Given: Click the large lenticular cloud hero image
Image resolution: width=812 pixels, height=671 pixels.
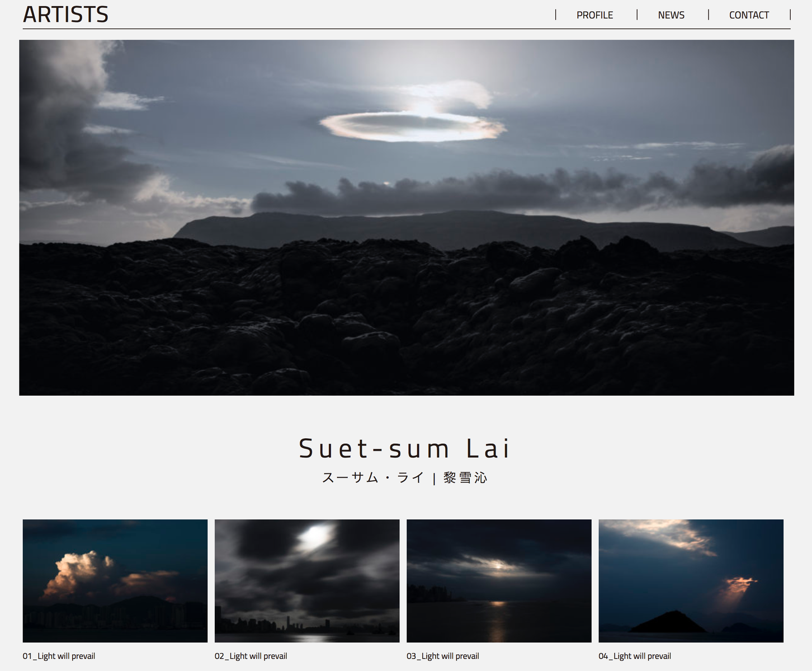Looking at the screenshot, I should [x=407, y=218].
